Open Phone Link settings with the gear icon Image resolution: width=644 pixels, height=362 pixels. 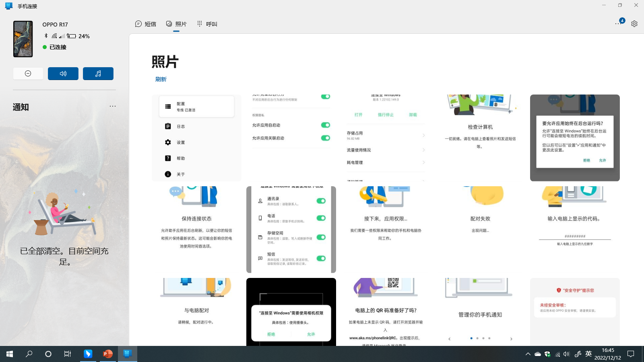click(x=634, y=23)
